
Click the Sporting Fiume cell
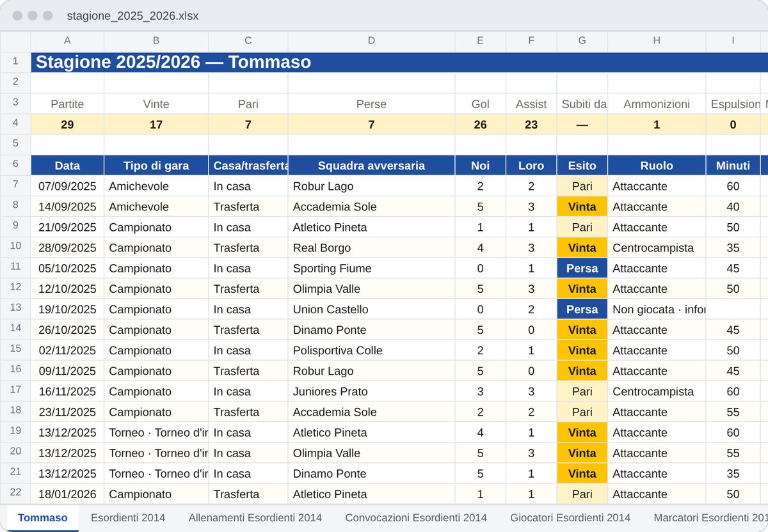[x=371, y=268]
